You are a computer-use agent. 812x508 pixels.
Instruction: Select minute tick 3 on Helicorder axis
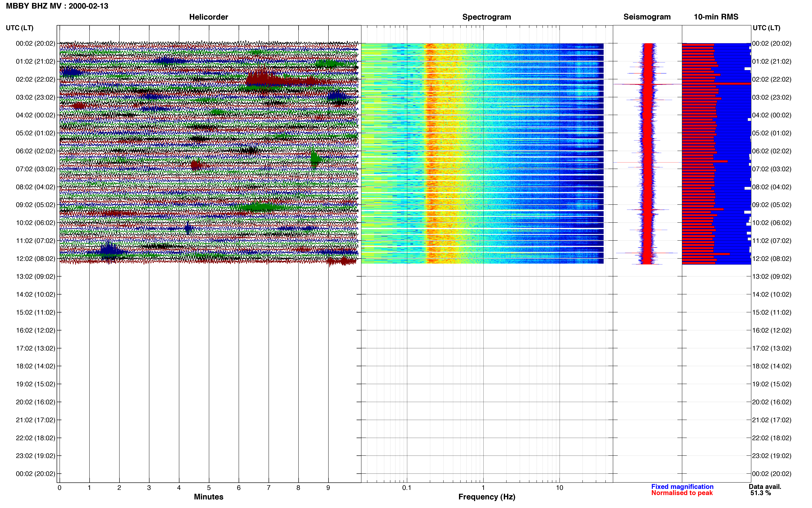pyautogui.click(x=149, y=487)
